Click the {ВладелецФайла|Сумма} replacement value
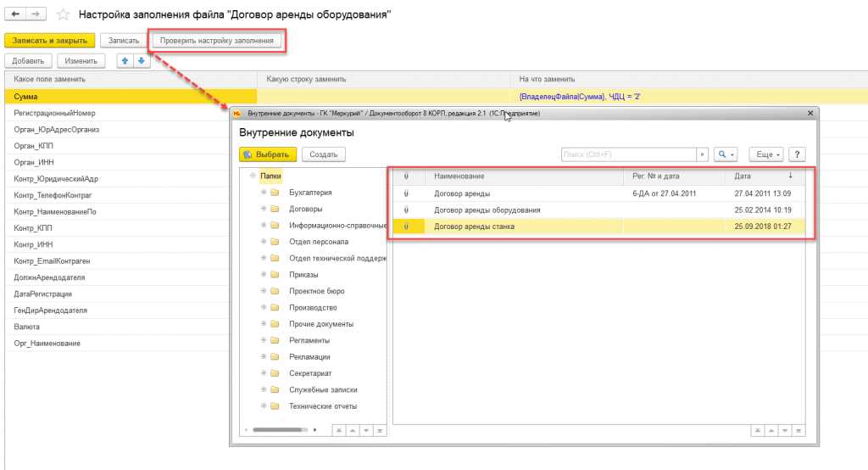Screen dimensions: 868x470 [x=580, y=97]
